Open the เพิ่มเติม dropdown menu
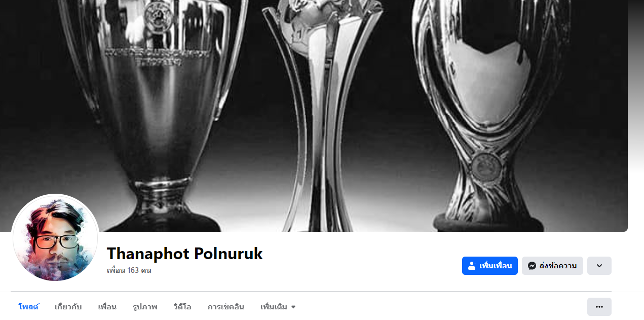 [x=278, y=307]
